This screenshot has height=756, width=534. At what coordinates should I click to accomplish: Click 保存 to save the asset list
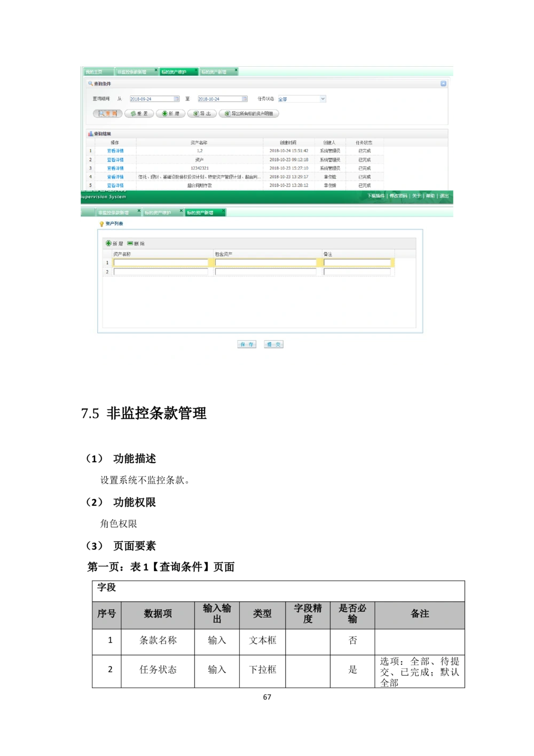[246, 344]
